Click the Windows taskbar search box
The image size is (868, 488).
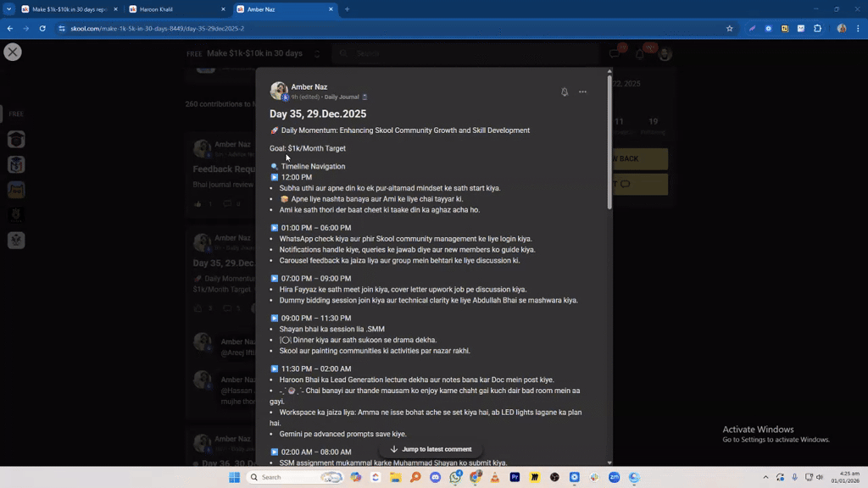pos(295,477)
